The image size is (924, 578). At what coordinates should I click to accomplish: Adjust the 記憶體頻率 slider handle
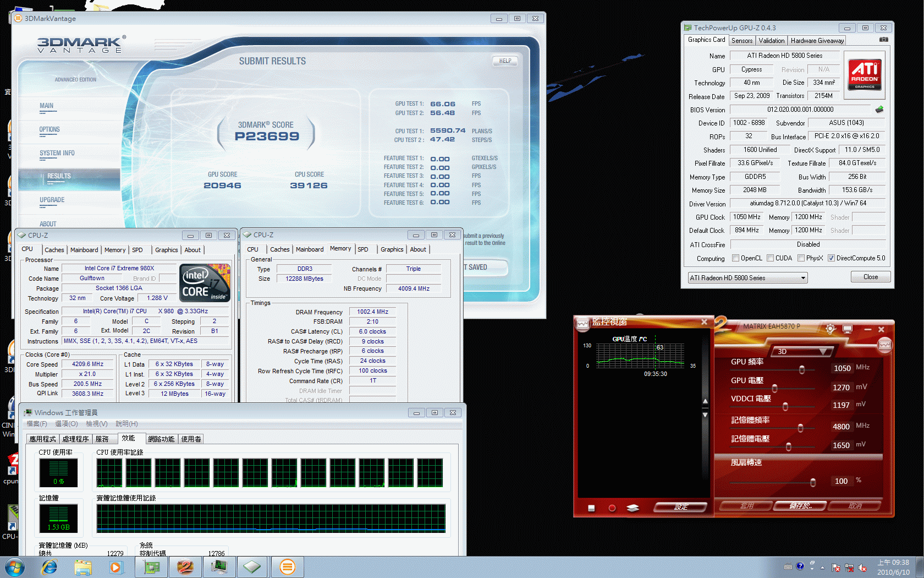800,428
